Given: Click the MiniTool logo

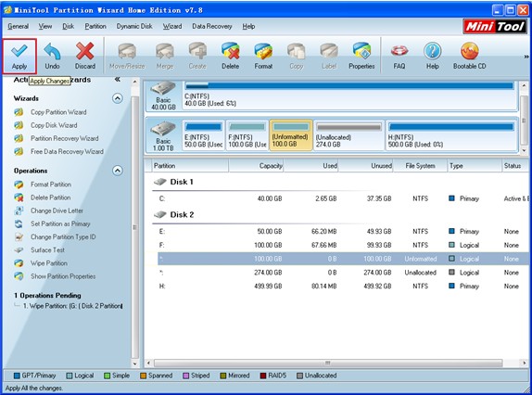Looking at the screenshot, I should (x=495, y=26).
